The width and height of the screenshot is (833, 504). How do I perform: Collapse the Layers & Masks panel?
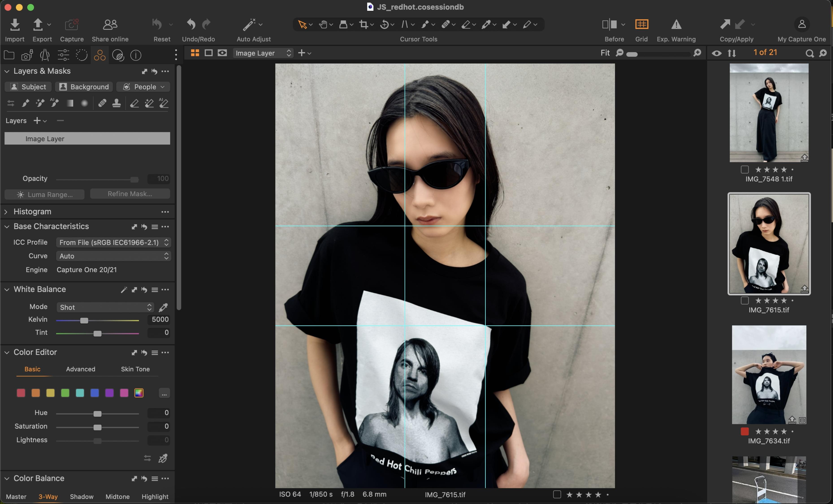6,71
